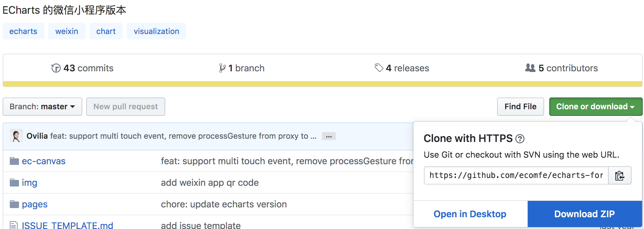Click the Find File button

(520, 107)
